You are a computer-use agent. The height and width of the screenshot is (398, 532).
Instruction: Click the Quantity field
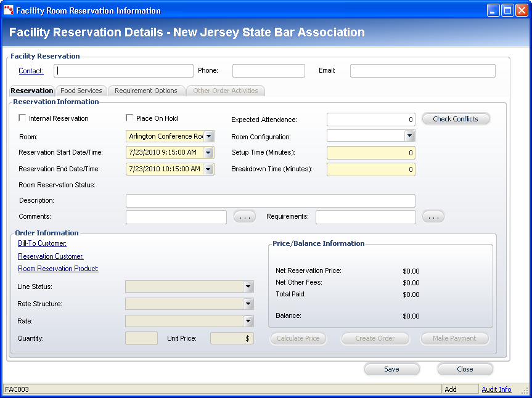point(142,338)
